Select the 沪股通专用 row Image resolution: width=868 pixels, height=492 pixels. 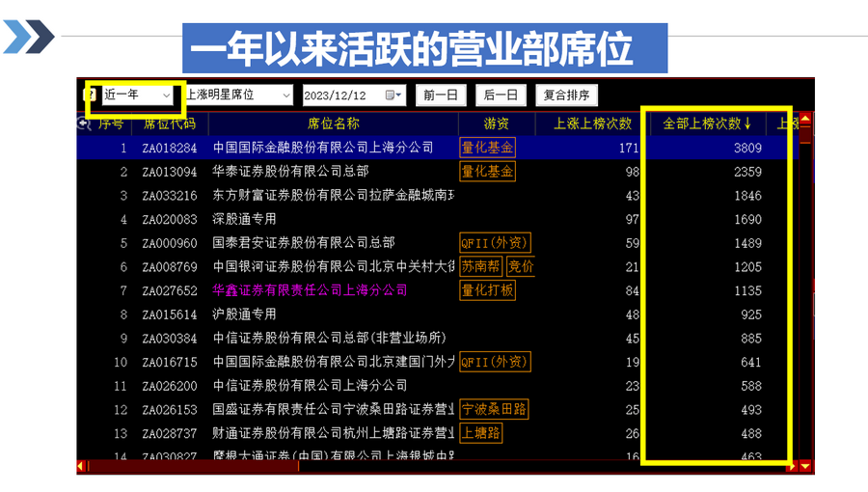click(437, 314)
